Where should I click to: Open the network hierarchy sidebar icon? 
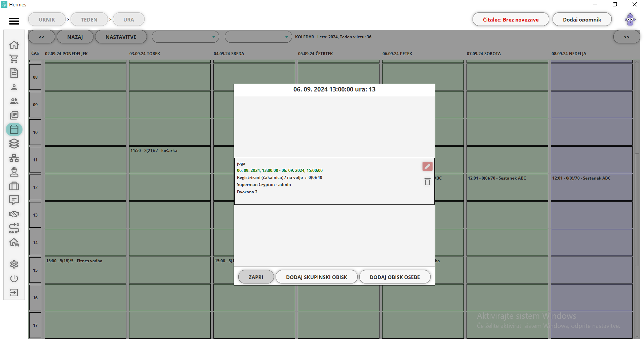pos(14,158)
